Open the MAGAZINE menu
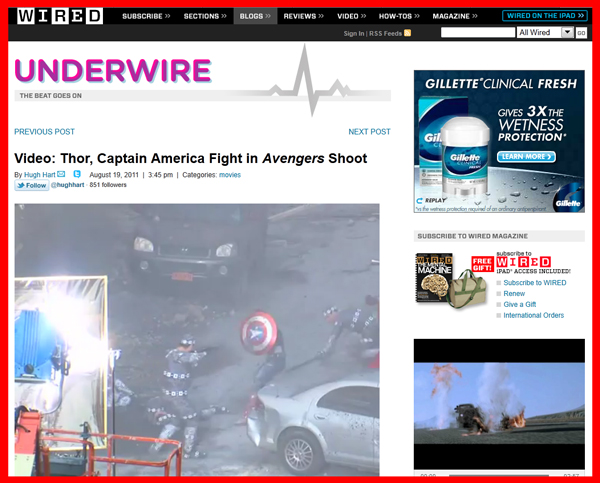Image resolution: width=600 pixels, height=483 pixels. coord(455,16)
